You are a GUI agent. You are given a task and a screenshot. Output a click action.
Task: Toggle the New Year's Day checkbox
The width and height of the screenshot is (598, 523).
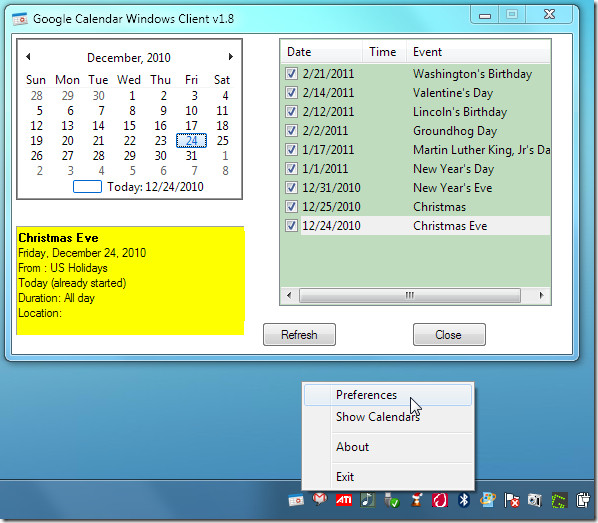click(291, 168)
